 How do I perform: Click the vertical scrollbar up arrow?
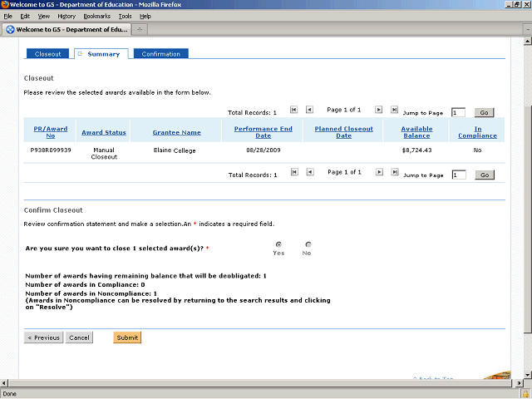point(527,42)
